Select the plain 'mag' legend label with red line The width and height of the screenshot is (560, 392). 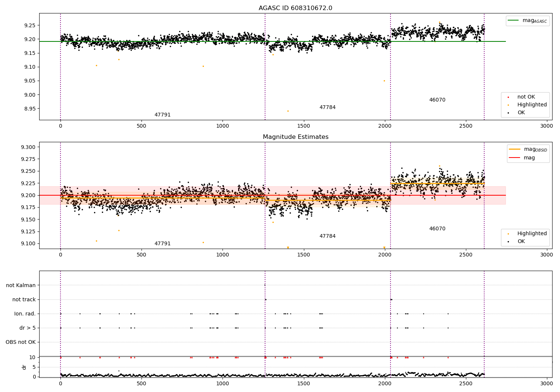[x=529, y=158]
